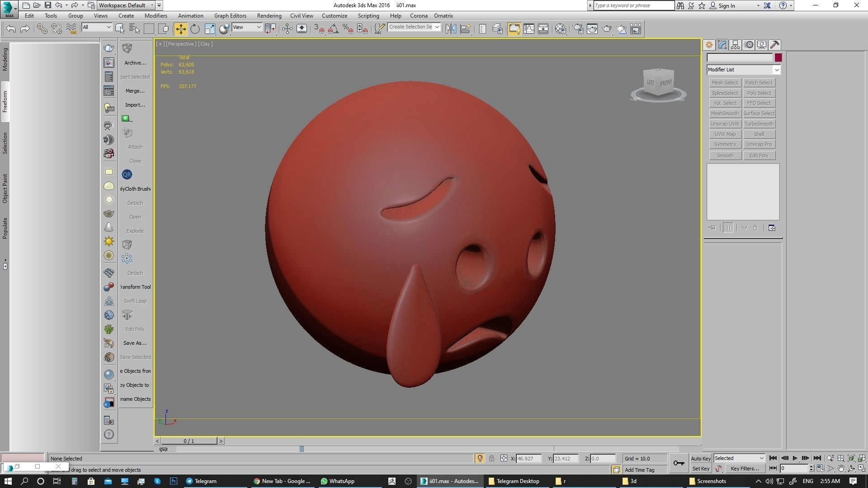This screenshot has width=868, height=488.
Task: Select the Select and Rotate tool
Action: click(x=195, y=29)
